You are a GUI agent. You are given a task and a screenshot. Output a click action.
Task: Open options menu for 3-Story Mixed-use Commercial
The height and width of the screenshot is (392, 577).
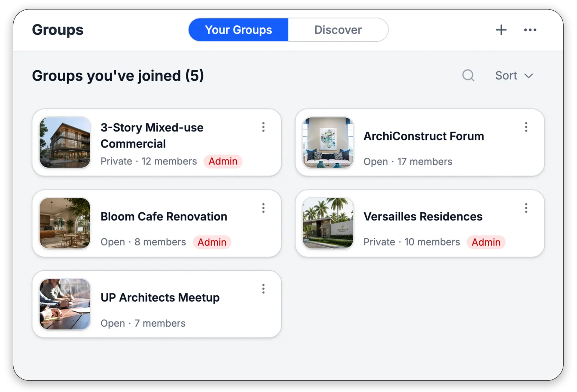263,127
